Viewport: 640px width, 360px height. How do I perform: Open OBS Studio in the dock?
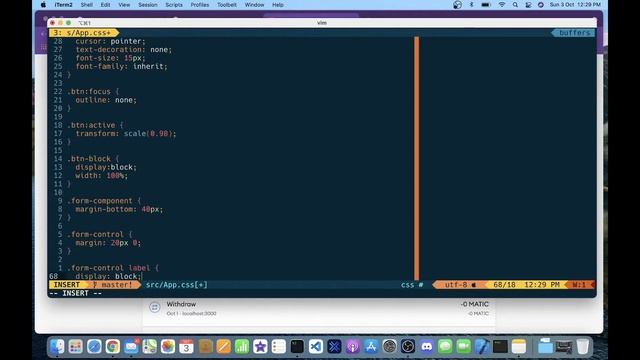coord(408,347)
